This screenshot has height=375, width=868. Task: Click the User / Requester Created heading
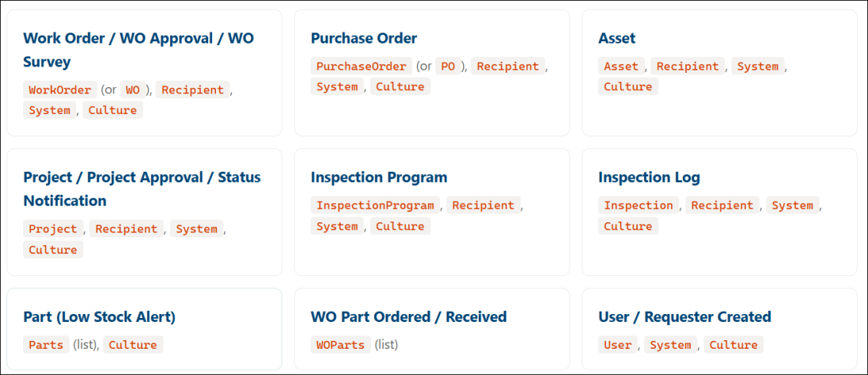684,317
